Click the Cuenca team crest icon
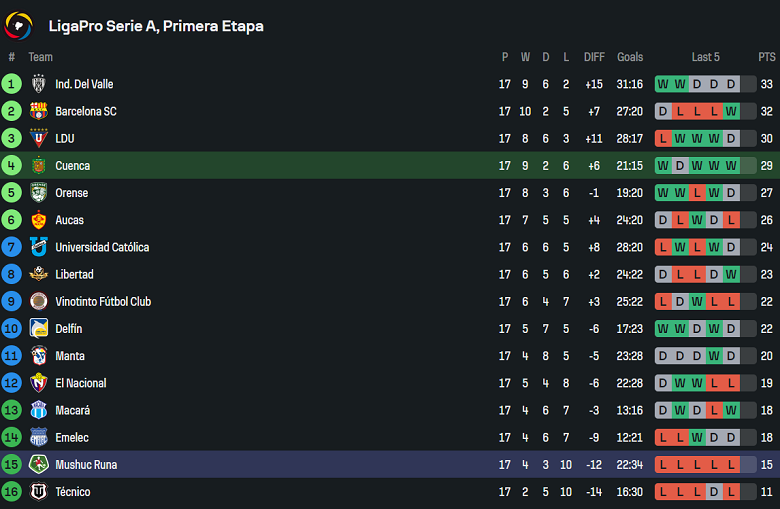 click(x=39, y=166)
